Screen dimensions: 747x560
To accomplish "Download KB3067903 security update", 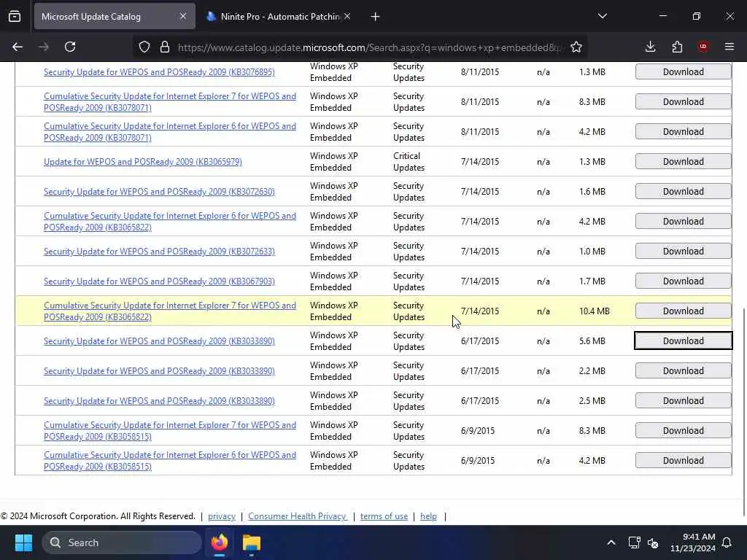I will pos(683,281).
